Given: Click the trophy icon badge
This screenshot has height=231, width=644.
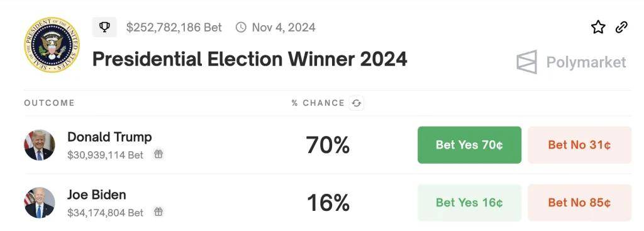Looking at the screenshot, I should point(104,28).
